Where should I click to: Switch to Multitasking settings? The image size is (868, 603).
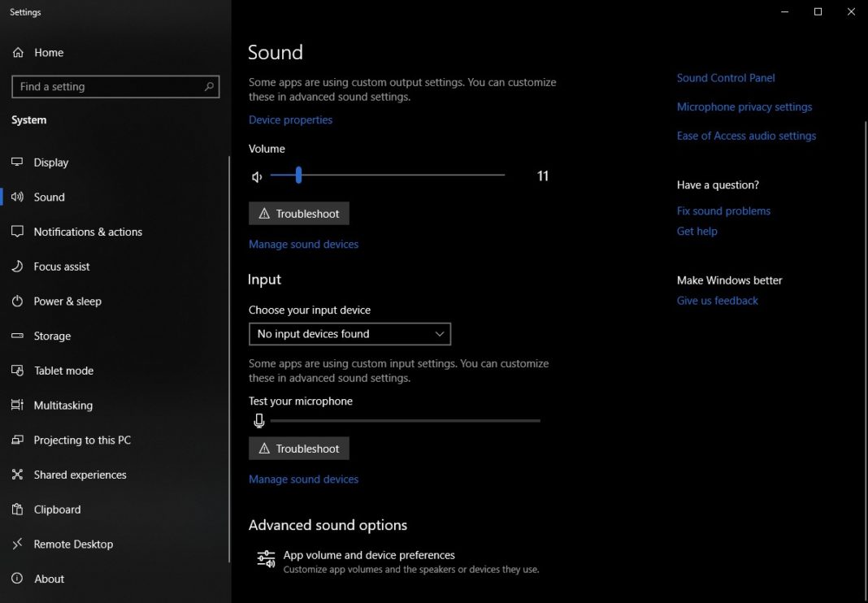(x=18, y=406)
